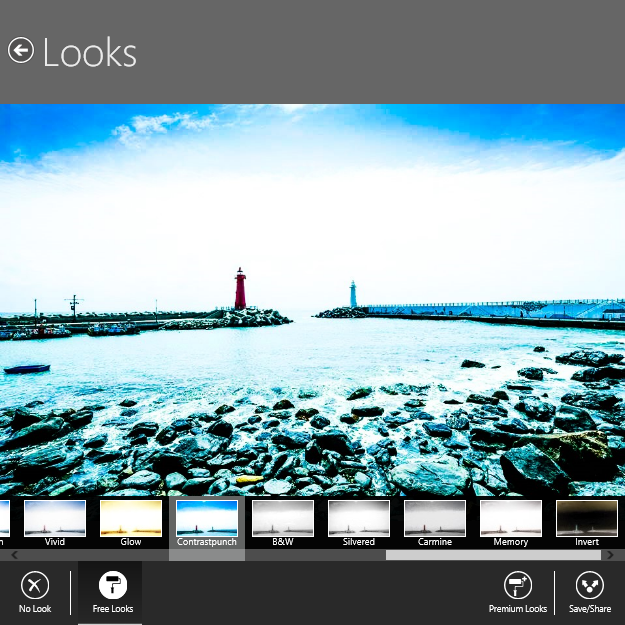Choose the B&W look
The image size is (625, 625).
click(283, 519)
